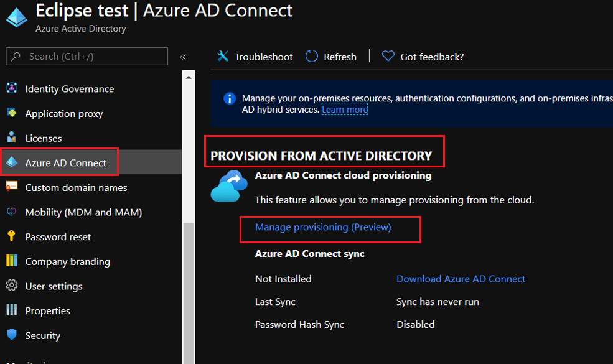
Task: Open the Got feedback? option
Action: click(x=423, y=57)
